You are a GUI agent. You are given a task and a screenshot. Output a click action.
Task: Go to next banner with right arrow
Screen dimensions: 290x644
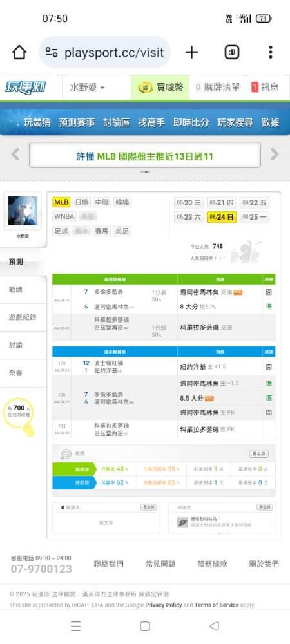[x=275, y=155]
